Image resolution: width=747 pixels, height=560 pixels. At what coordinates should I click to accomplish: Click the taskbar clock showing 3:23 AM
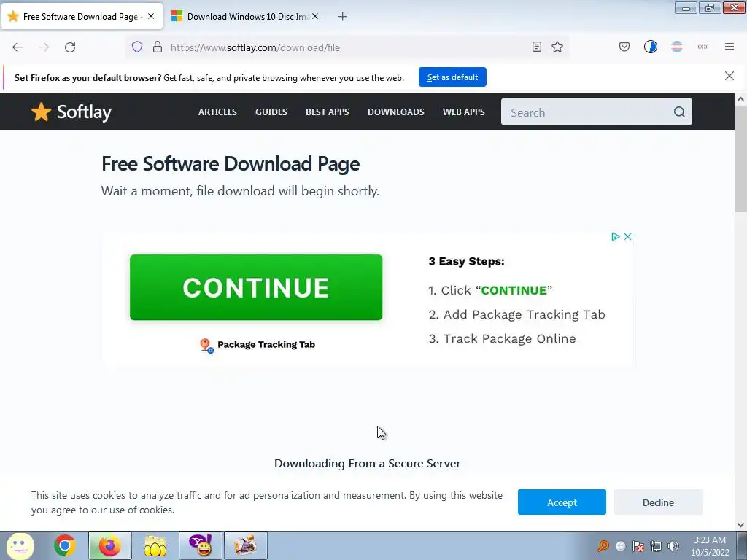[710, 545]
